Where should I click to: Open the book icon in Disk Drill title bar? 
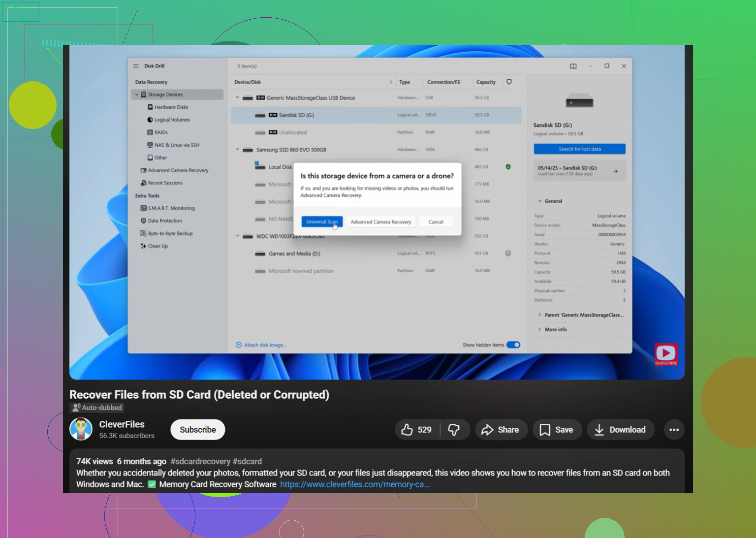coord(573,66)
